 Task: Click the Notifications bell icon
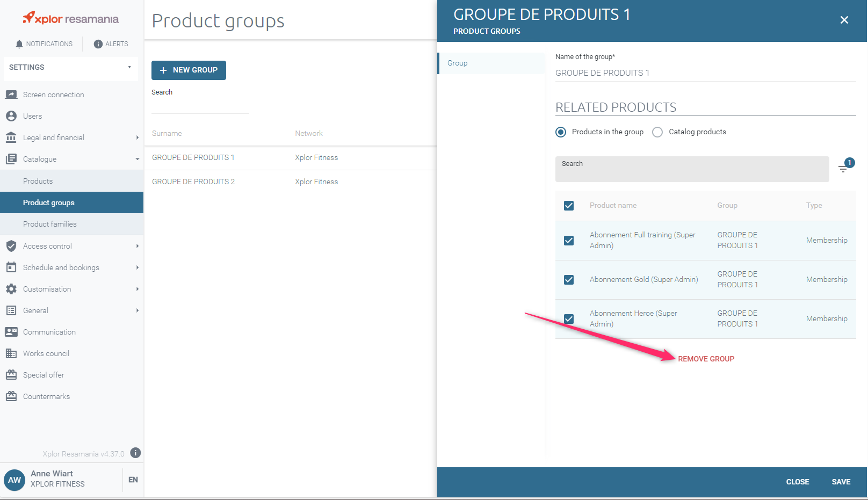click(19, 44)
